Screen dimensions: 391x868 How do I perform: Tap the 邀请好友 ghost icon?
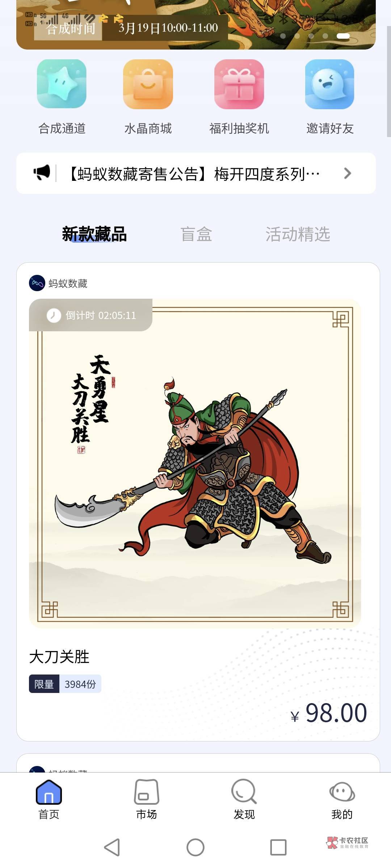click(x=329, y=84)
